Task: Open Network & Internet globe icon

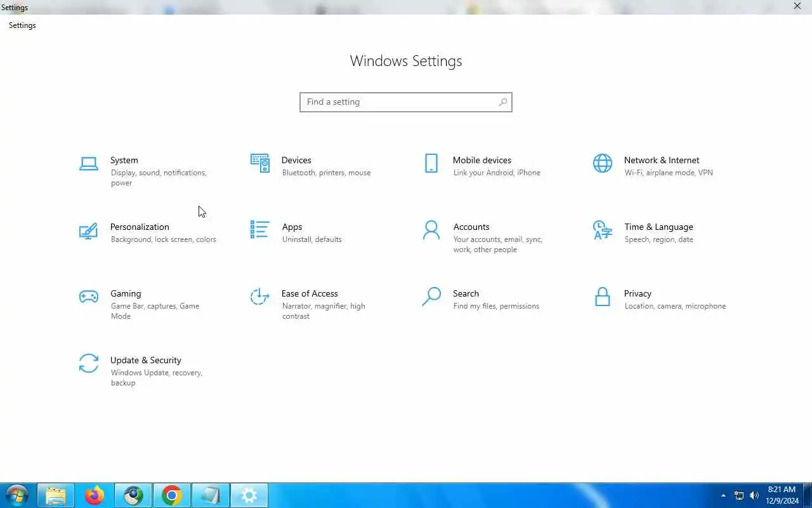Action: [603, 163]
